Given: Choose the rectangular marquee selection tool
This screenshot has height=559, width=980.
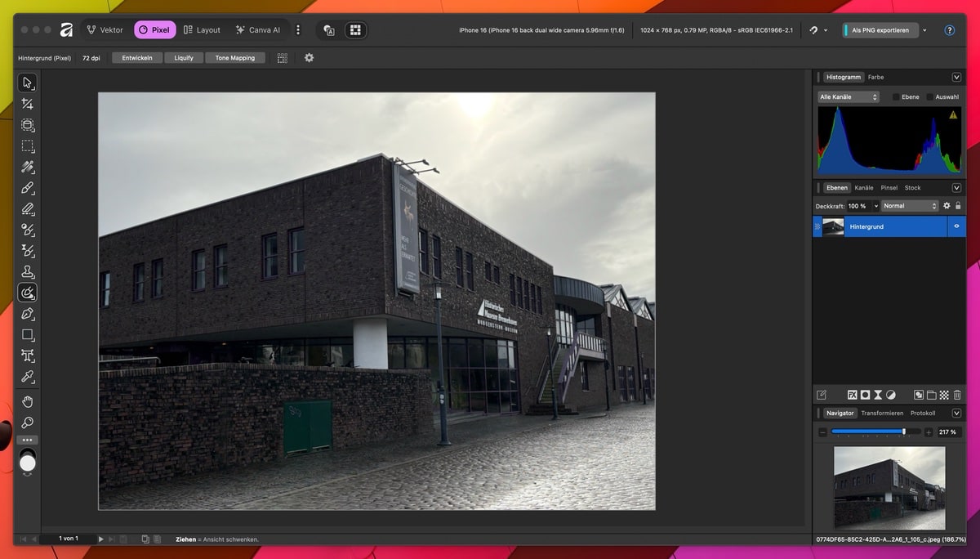Looking at the screenshot, I should [x=28, y=146].
